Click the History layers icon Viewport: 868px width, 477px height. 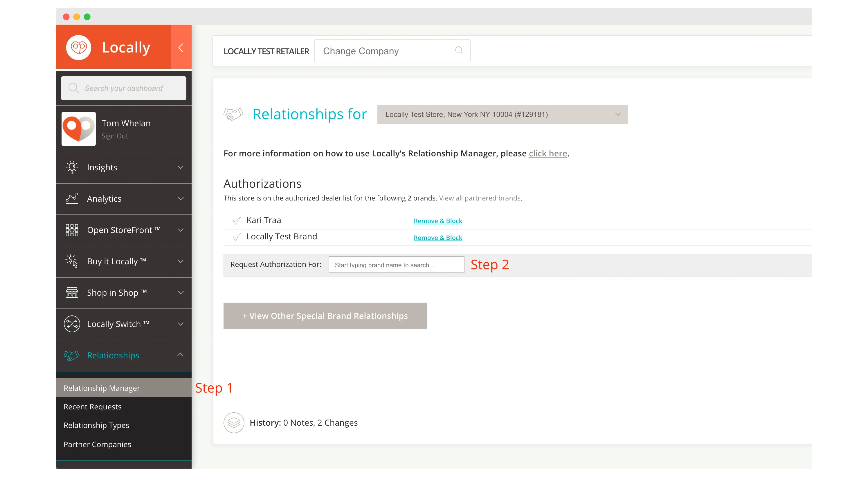point(233,422)
